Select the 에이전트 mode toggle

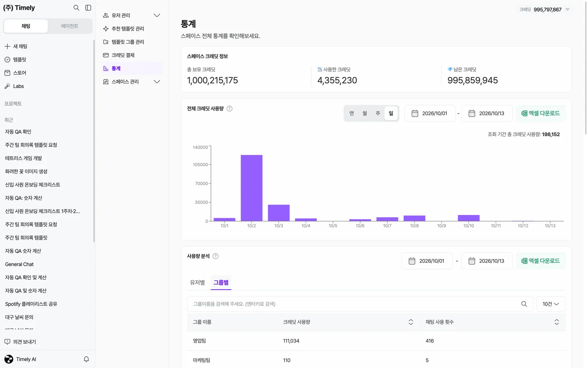click(69, 26)
